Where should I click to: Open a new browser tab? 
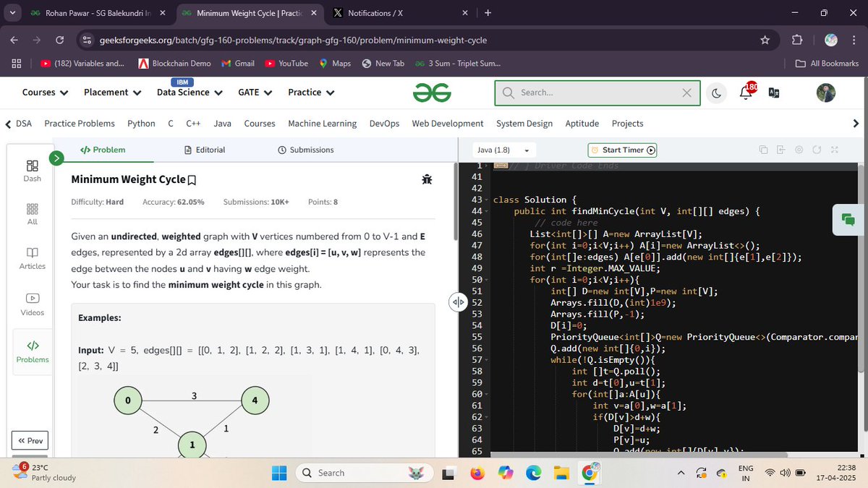(x=488, y=13)
